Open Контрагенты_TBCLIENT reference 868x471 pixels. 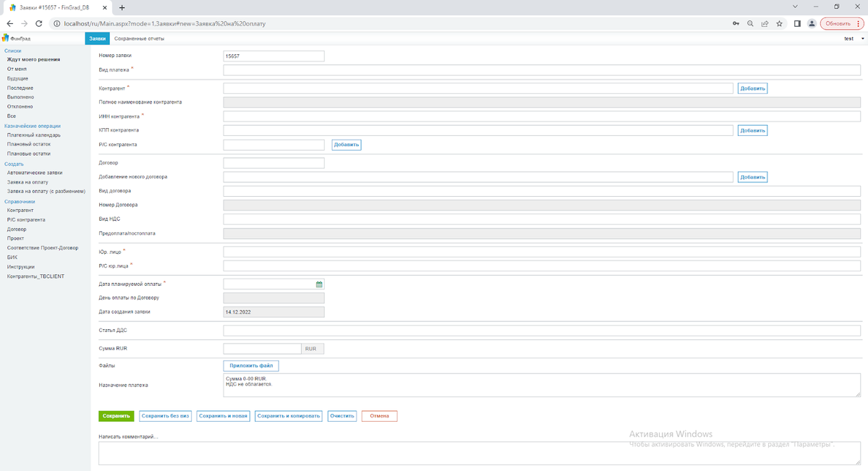36,276
